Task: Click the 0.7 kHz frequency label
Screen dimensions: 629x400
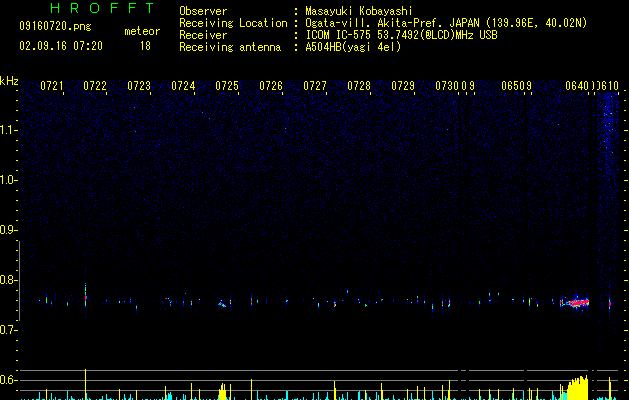Action: coord(8,330)
